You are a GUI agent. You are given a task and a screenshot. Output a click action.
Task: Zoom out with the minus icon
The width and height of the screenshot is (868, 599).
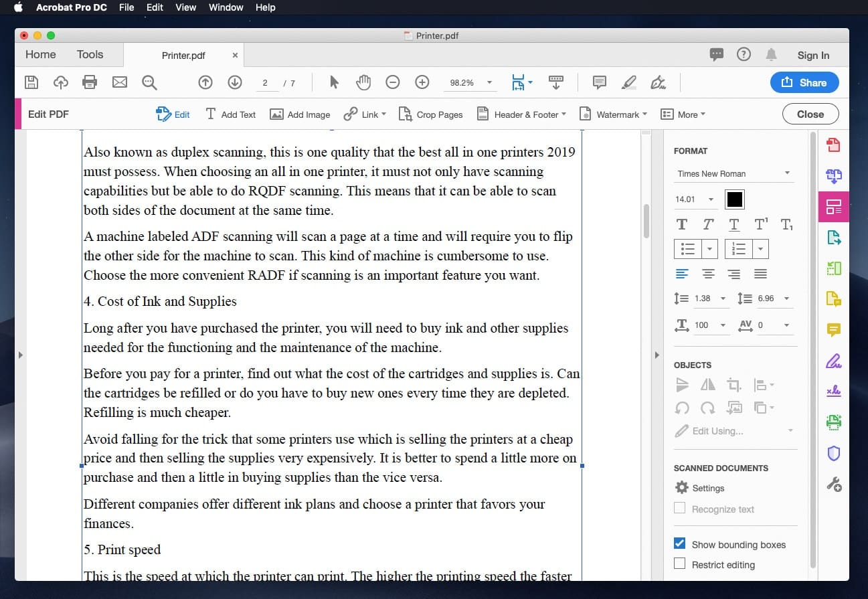click(393, 82)
